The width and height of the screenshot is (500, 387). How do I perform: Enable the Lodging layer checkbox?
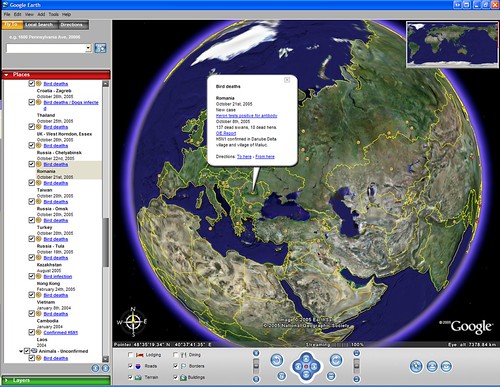(x=130, y=355)
